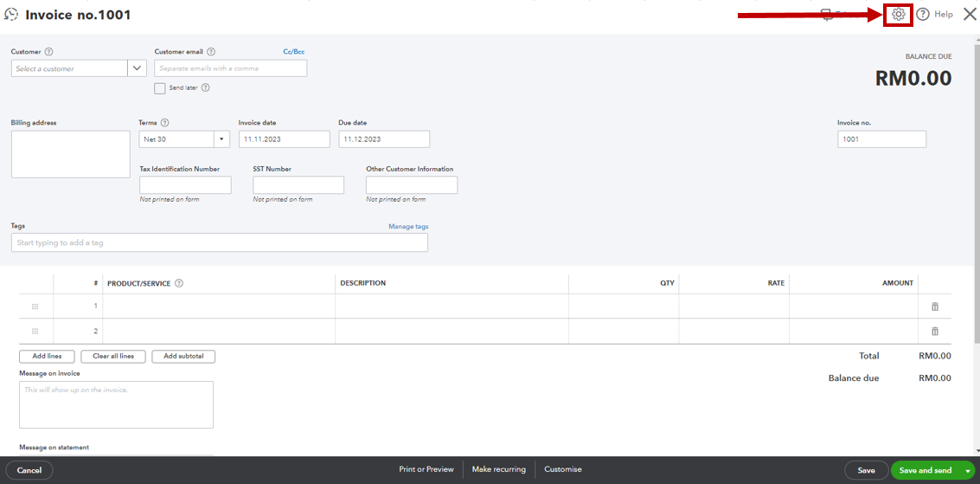Open the settings gear icon

click(899, 15)
